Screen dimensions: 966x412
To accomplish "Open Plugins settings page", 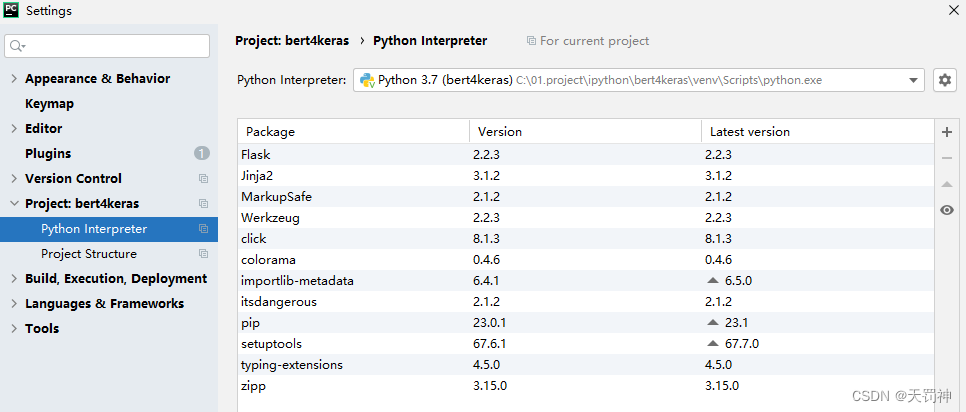I will click(x=48, y=153).
